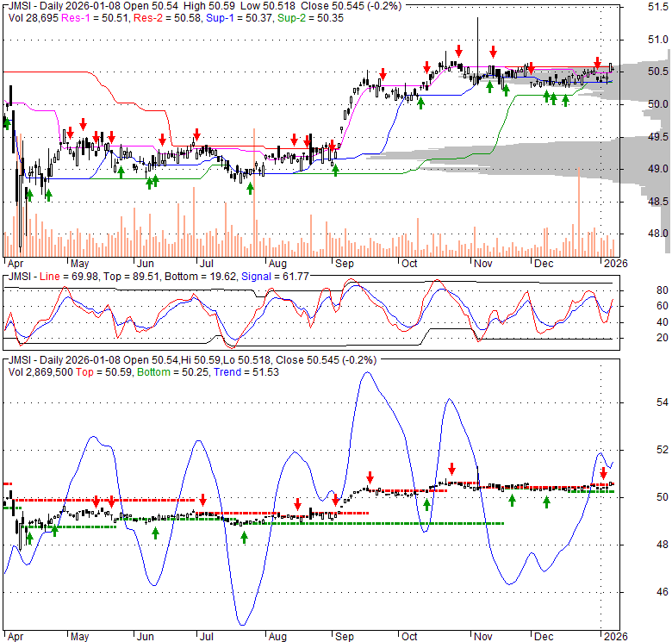Click the Nov month label under the top chart
This screenshot has height=642, width=672.
[x=483, y=264]
